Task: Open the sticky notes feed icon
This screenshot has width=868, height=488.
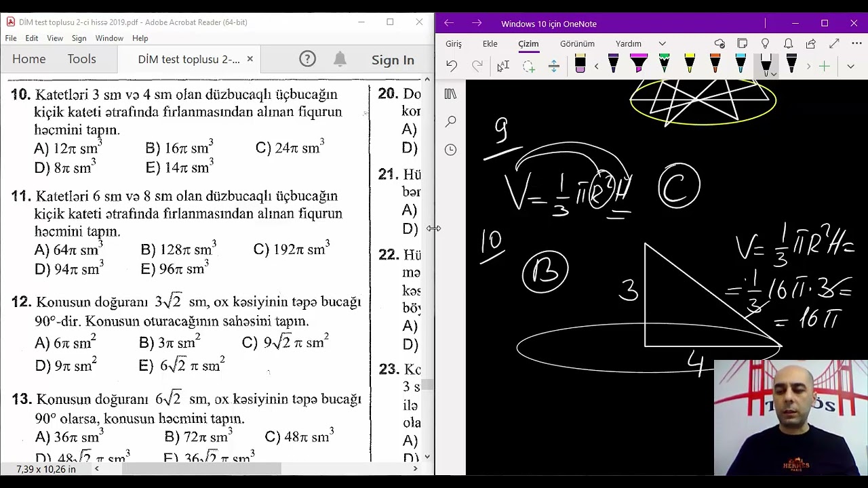Action: point(743,43)
